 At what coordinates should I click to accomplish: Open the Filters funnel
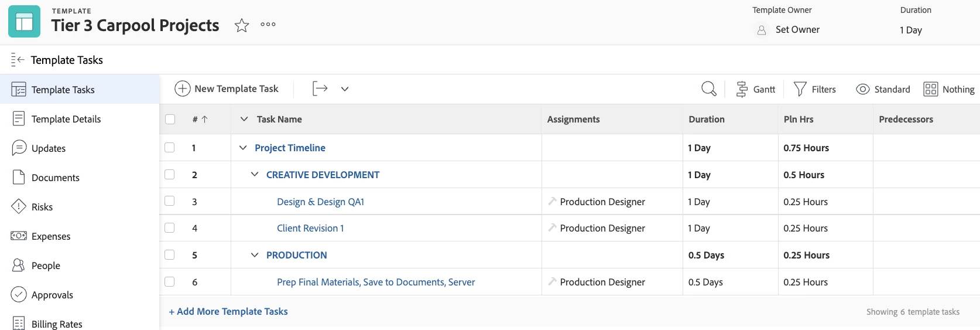(814, 89)
